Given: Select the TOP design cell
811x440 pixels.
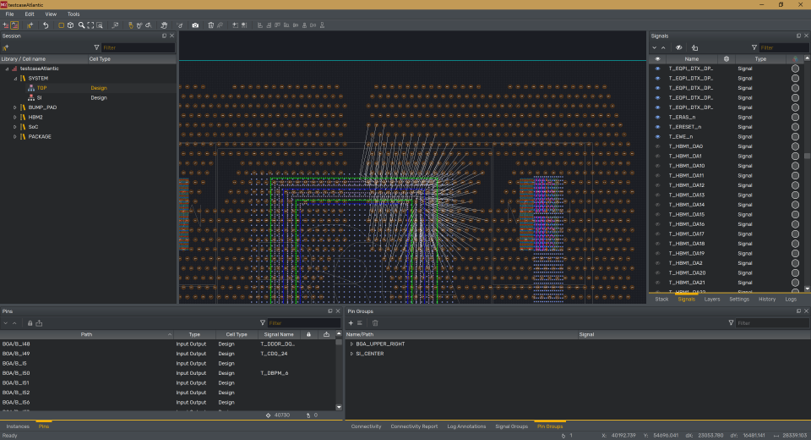Looking at the screenshot, I should tap(41, 88).
